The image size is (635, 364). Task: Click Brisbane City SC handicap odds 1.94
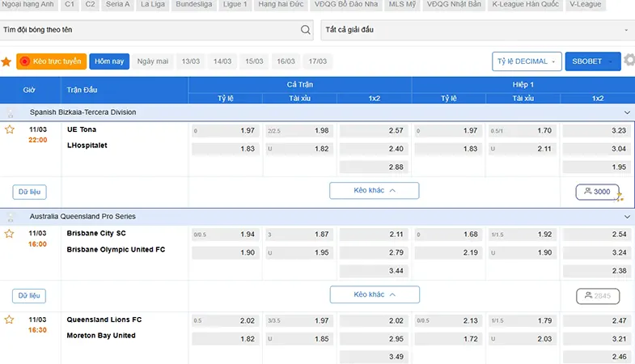pyautogui.click(x=226, y=235)
